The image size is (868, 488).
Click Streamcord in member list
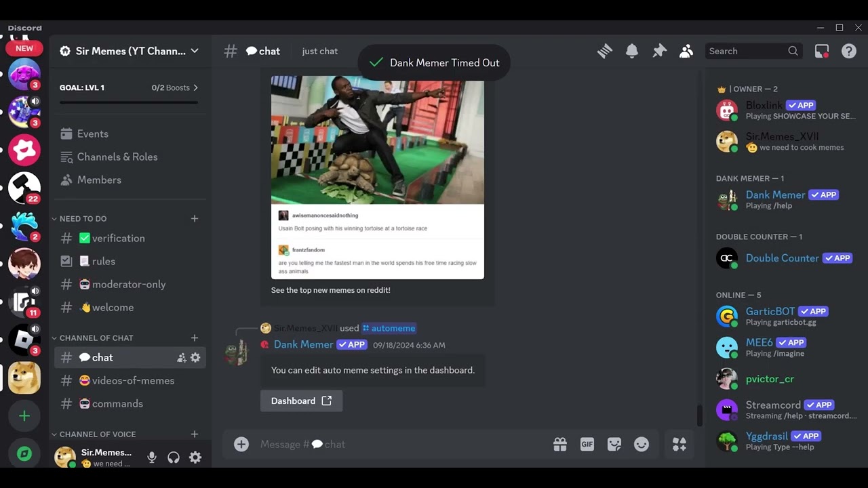(x=787, y=409)
